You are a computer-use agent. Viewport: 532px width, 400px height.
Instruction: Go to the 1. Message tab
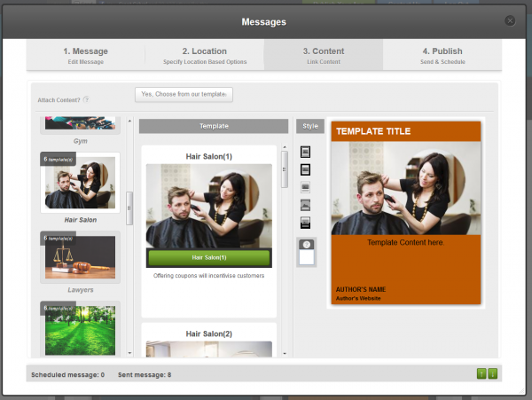tap(85, 55)
